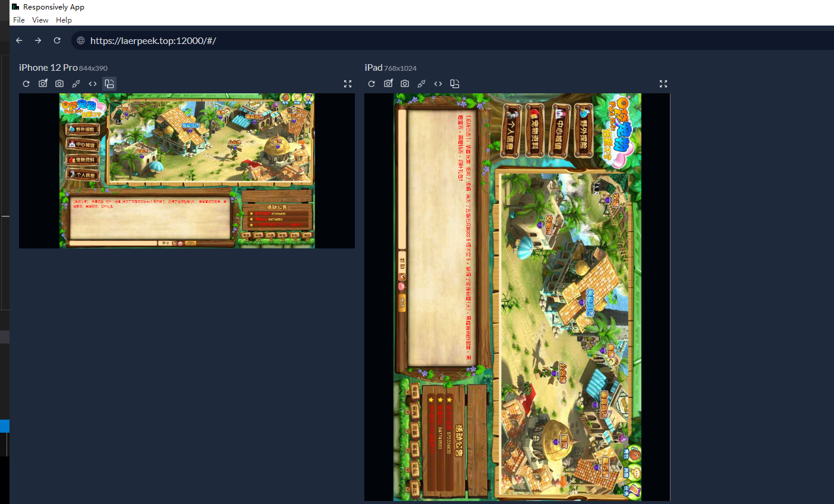
Task: Open the chat channel dropdown in iPhone preview
Action: 174,243
